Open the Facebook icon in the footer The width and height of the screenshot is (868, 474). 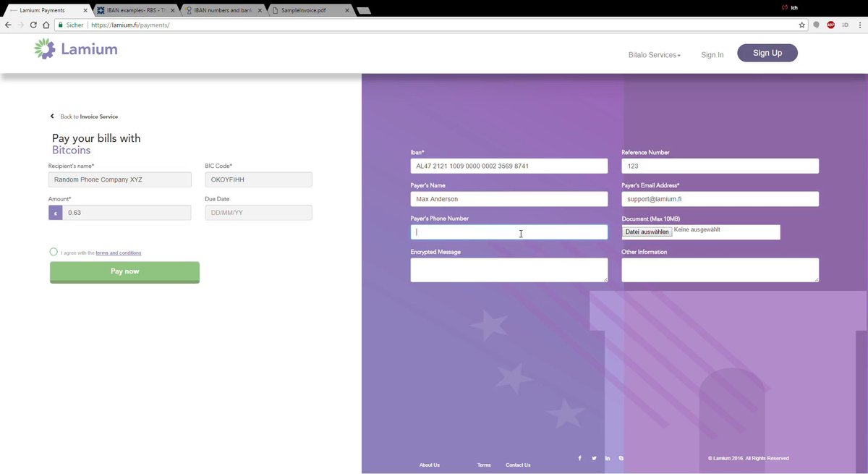[x=579, y=458]
